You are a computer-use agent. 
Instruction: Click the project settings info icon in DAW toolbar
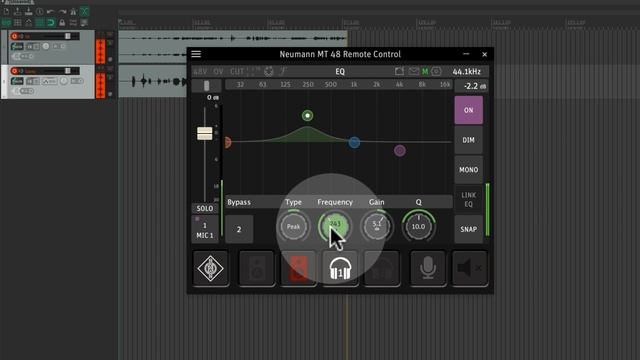40,11
